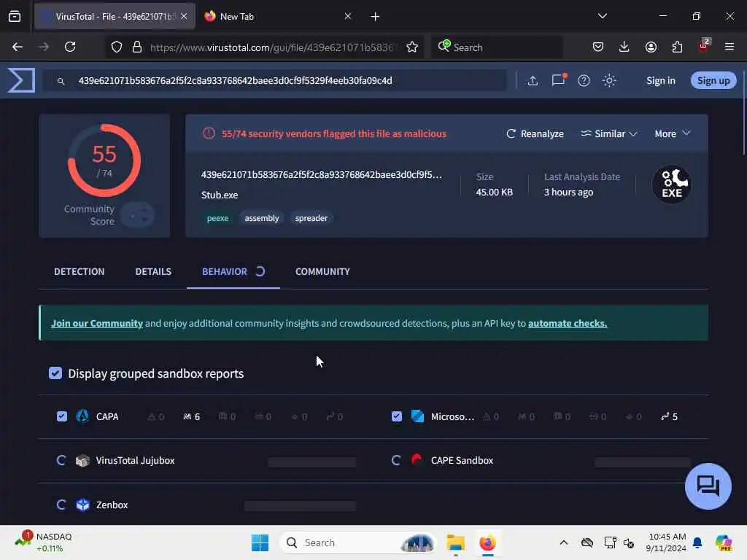This screenshot has height=560, width=747.
Task: Open the NASDAQ widget on taskbar
Action: click(x=44, y=542)
